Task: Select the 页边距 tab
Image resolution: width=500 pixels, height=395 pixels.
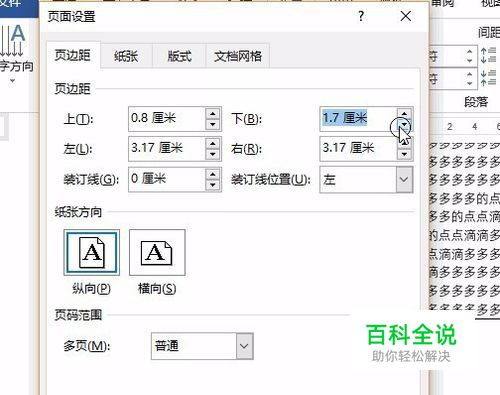Action: pos(73,55)
